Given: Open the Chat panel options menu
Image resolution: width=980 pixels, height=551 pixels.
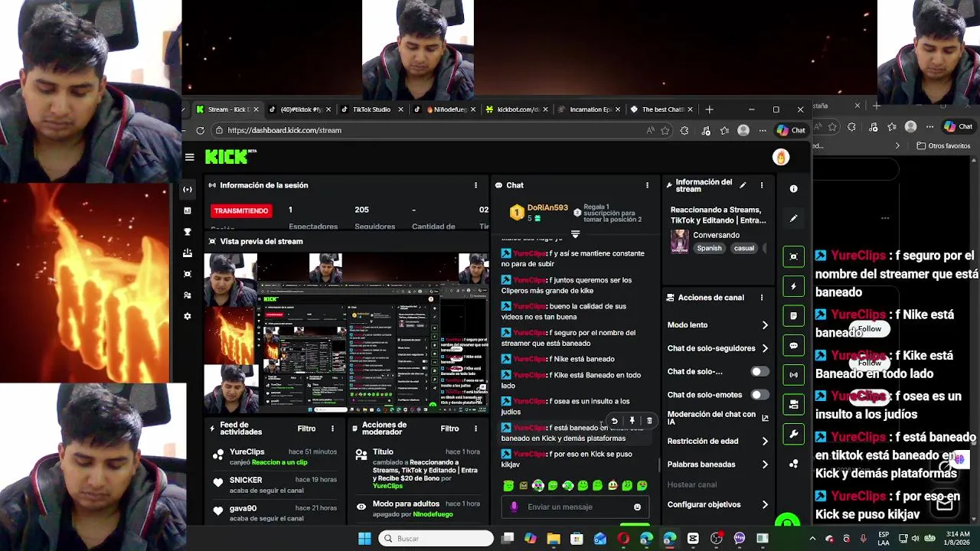Looking at the screenshot, I should point(647,185).
